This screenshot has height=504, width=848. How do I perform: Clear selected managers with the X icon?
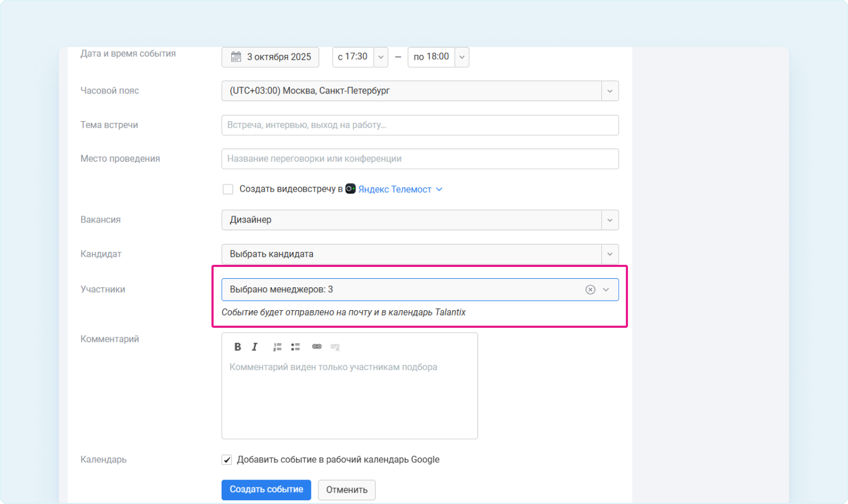point(590,289)
